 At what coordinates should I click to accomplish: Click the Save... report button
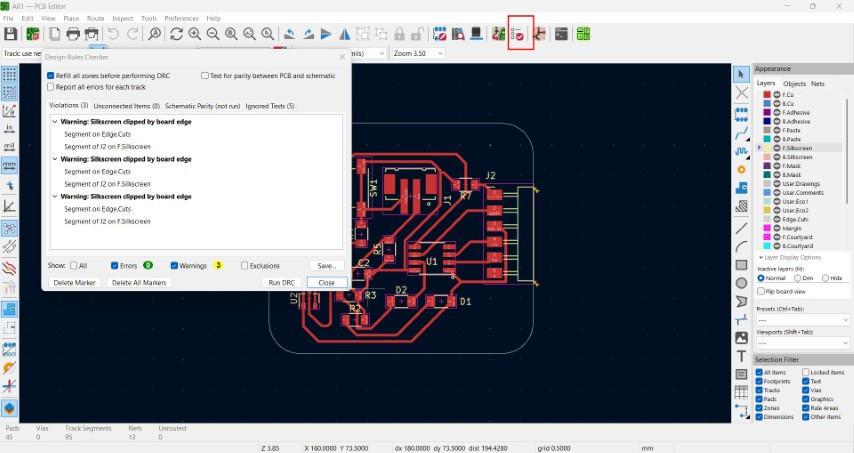click(x=327, y=266)
